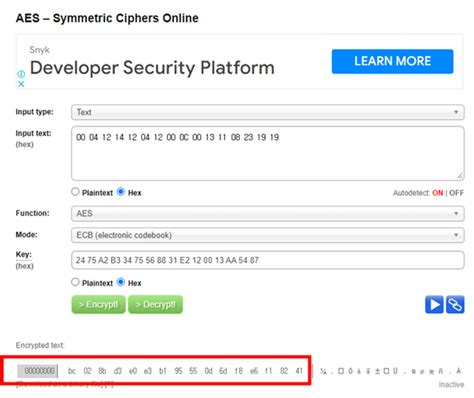Click the Decrypt! button
The image size is (474, 398).
click(155, 304)
